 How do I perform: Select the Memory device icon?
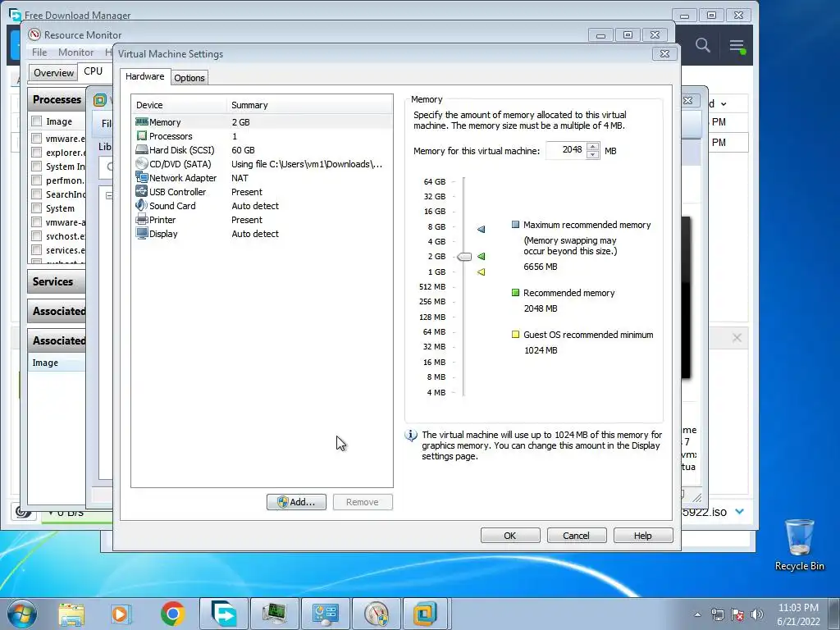tap(141, 121)
